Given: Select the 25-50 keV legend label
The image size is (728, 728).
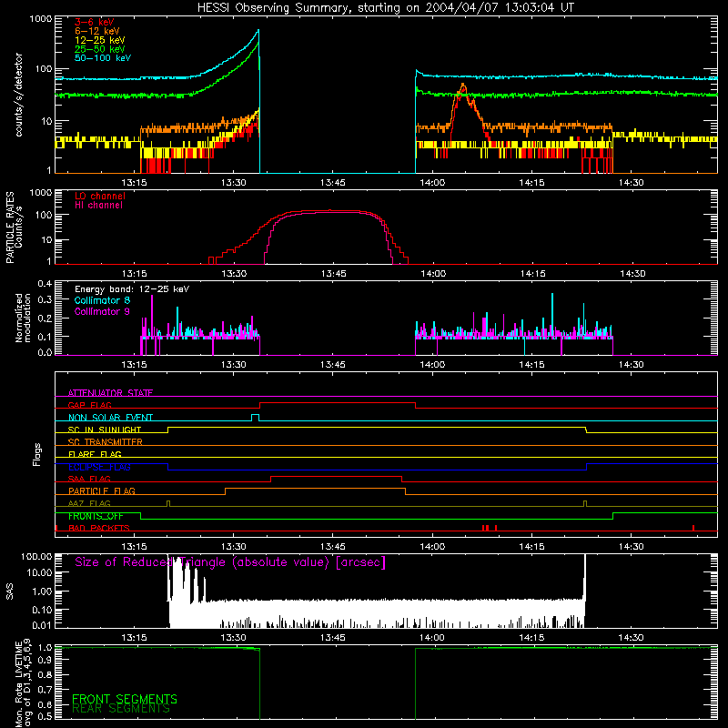Looking at the screenshot, I should tap(100, 49).
